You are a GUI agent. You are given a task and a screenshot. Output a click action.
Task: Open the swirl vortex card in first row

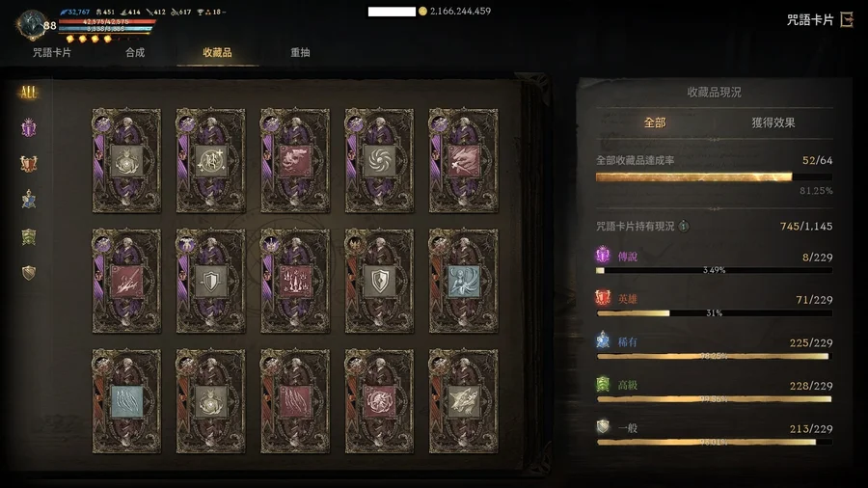(x=379, y=160)
